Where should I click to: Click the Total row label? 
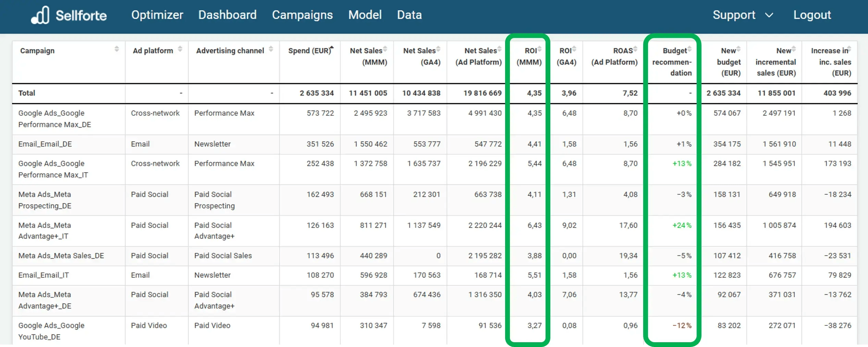27,93
